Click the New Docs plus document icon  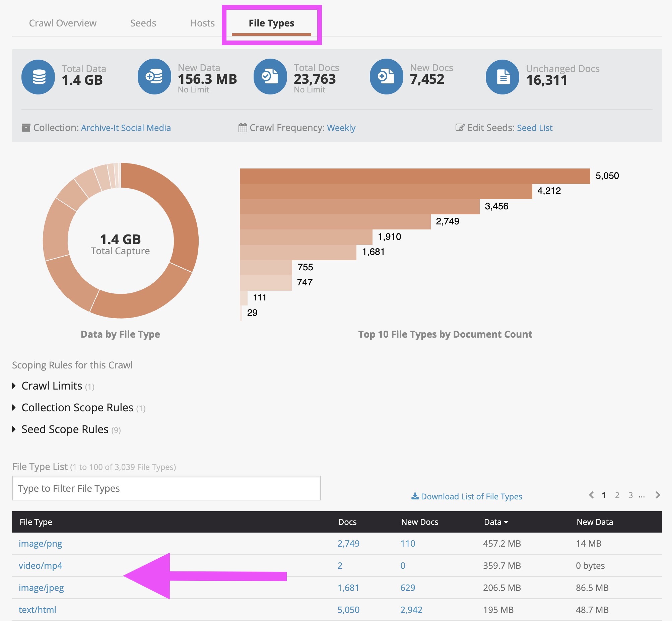click(x=386, y=77)
